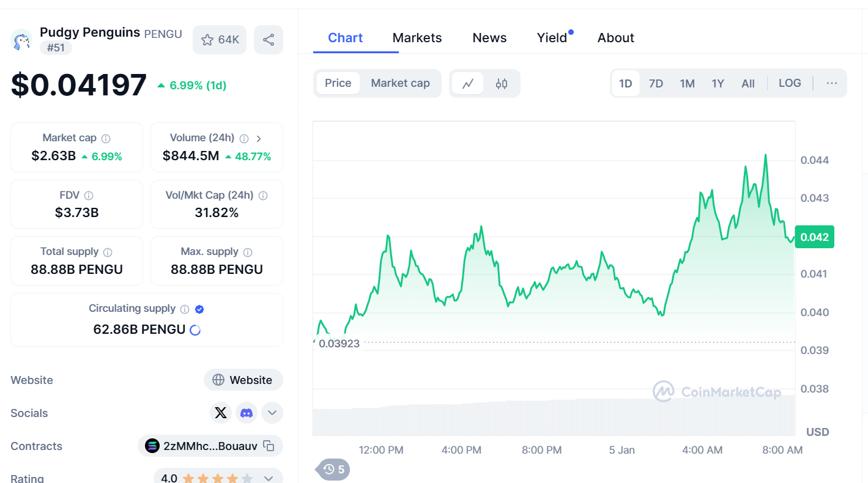Click the $0.04197 price text
The image size is (868, 483).
point(79,84)
